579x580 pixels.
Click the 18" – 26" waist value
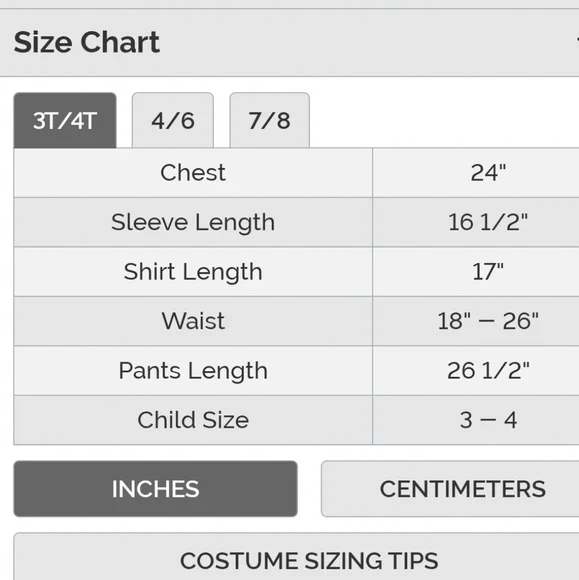click(x=488, y=321)
